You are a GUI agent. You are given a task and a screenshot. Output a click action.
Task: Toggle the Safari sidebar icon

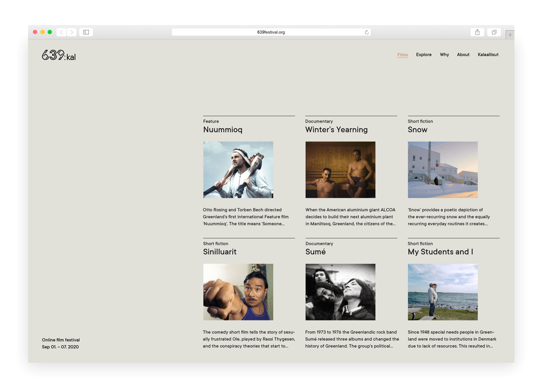[86, 32]
